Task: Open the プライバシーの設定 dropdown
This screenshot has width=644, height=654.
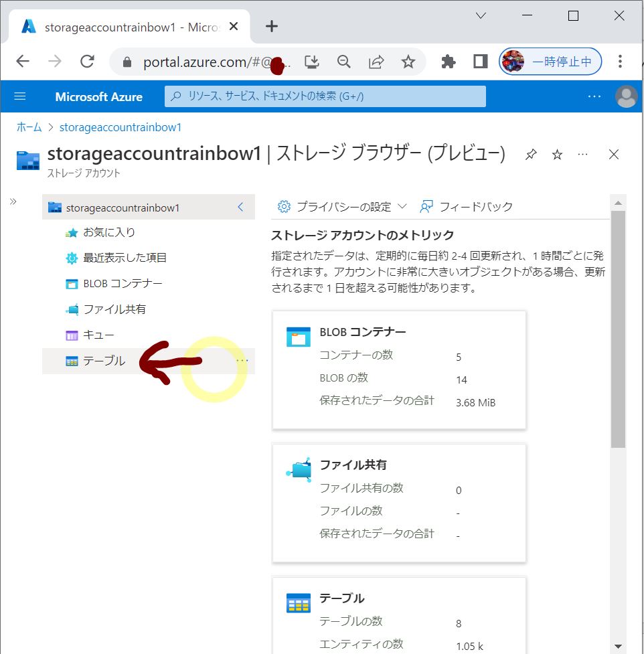Action: 342,206
